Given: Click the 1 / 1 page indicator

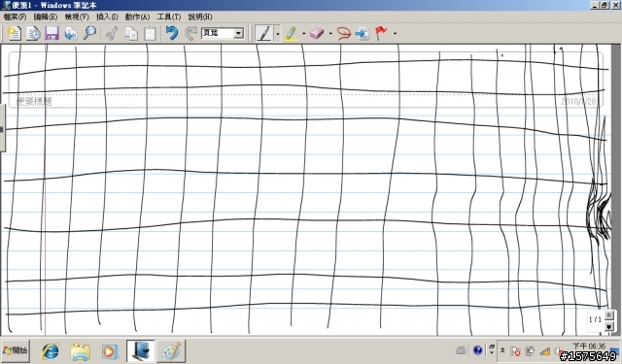Looking at the screenshot, I should 595,319.
